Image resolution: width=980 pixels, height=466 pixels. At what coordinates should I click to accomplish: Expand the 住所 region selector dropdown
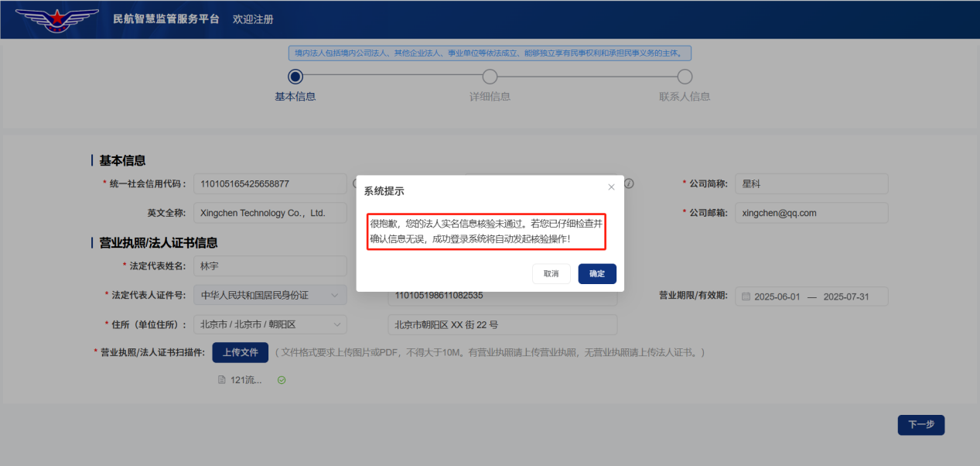pos(270,324)
